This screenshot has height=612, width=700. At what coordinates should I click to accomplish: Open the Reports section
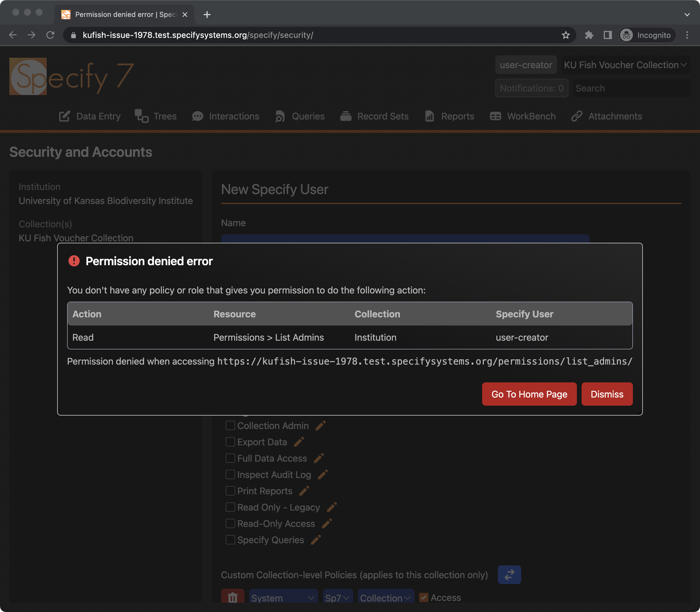point(458,116)
